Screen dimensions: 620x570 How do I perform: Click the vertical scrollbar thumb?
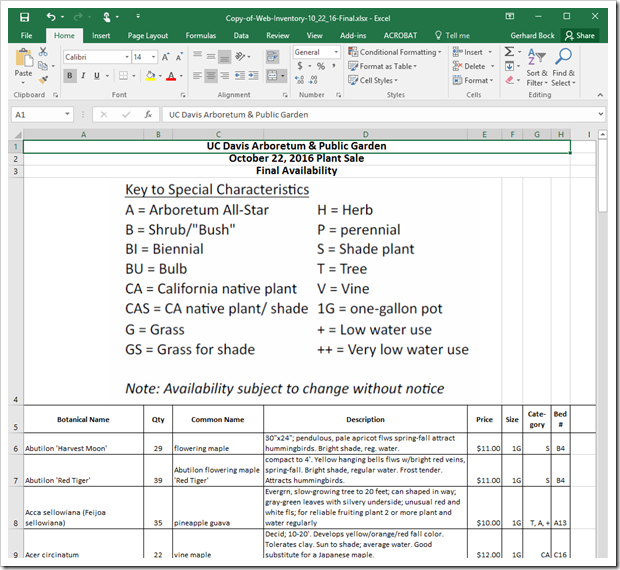coord(602,176)
